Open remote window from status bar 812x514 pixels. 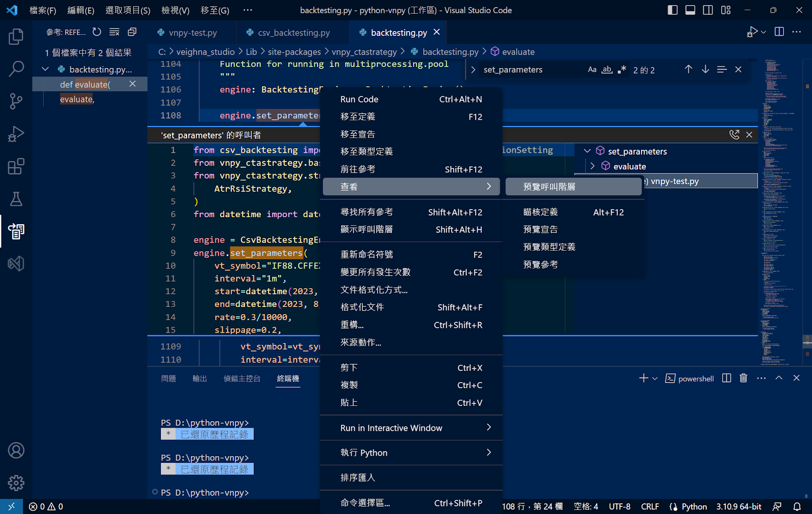tap(11, 506)
